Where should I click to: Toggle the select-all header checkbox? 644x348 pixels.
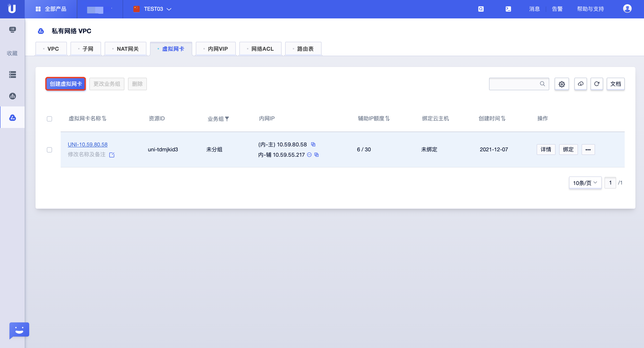[x=49, y=119]
